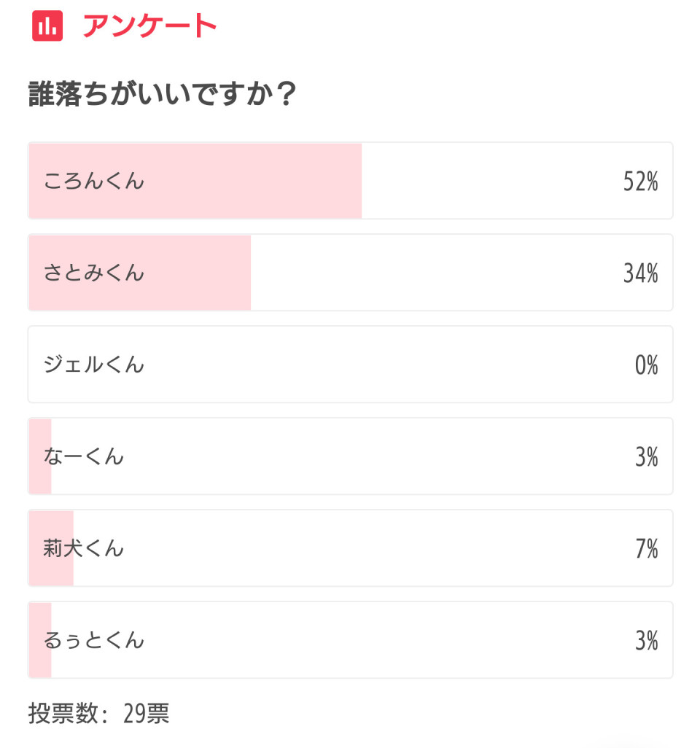Image resolution: width=700 pixels, height=748 pixels.
Task: Select the ころんくん poll option
Action: tap(350, 181)
